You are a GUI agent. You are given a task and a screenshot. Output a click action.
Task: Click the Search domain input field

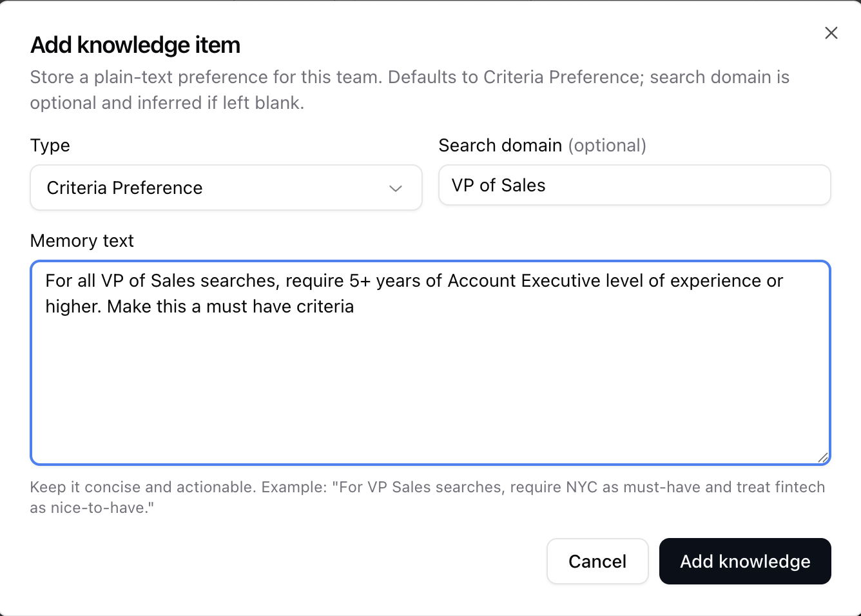click(635, 186)
